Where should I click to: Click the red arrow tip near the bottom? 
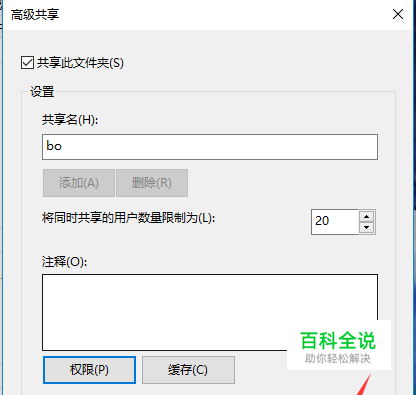pos(368,378)
